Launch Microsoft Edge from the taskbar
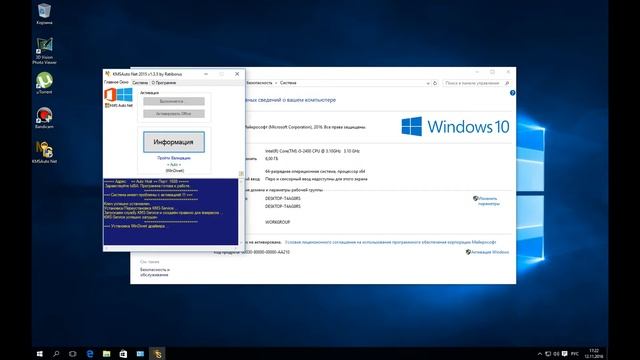Image resolution: width=640 pixels, height=360 pixels. (90, 353)
